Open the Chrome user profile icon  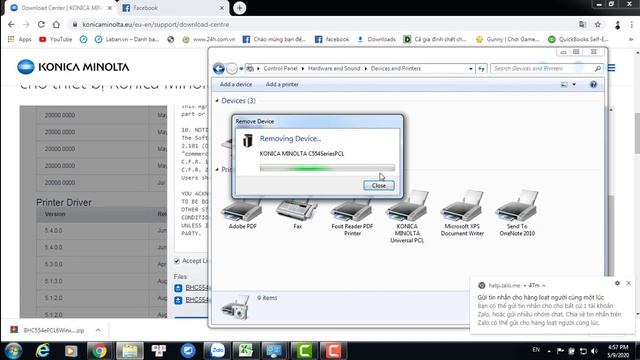coord(618,25)
